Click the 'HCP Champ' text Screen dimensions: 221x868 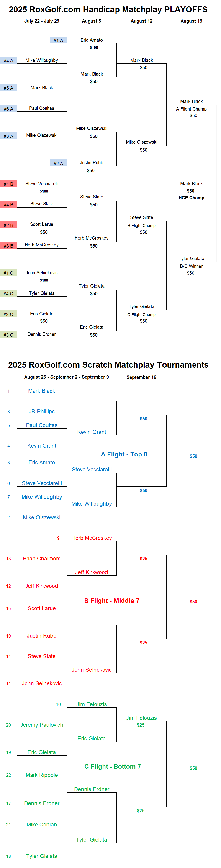[x=191, y=198]
